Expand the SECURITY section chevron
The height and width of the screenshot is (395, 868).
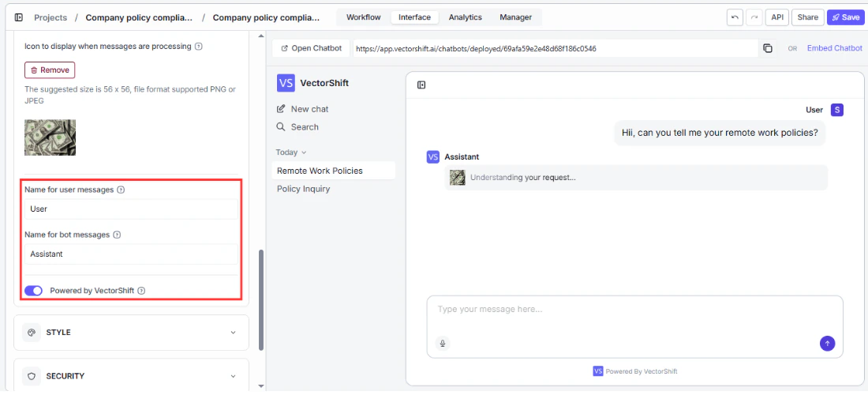(x=233, y=376)
